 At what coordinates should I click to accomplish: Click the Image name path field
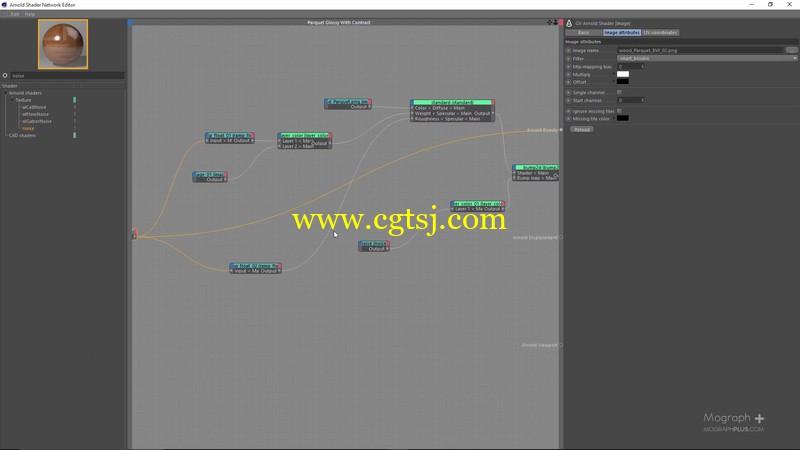coord(701,51)
